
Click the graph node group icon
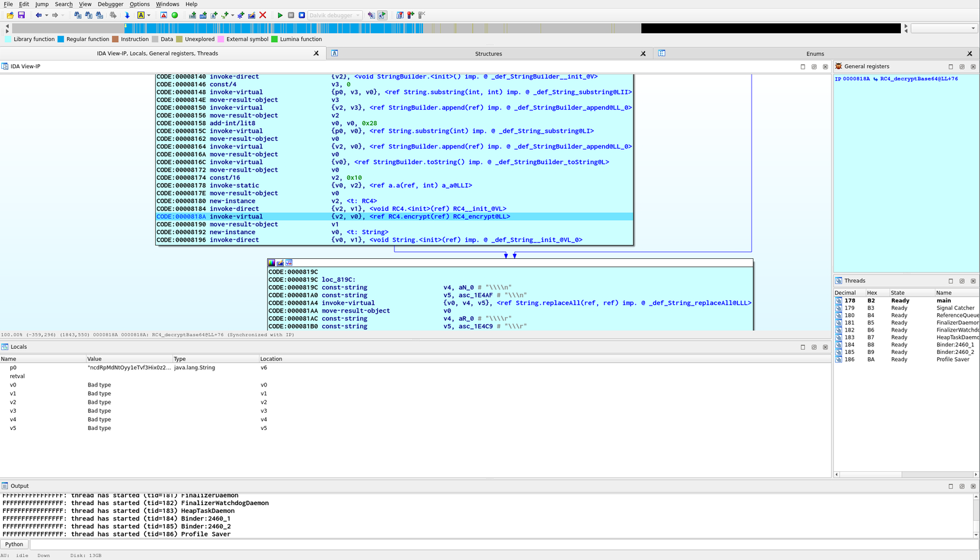[289, 263]
